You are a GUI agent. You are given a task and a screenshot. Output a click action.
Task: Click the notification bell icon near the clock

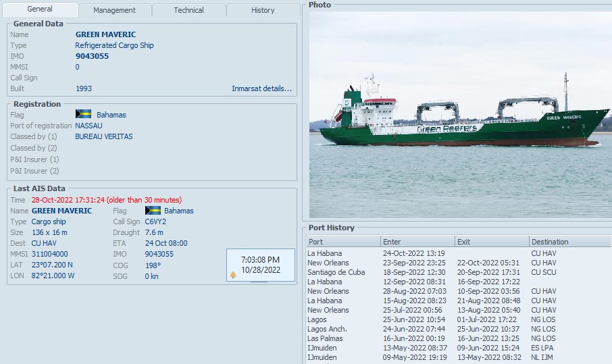pos(233,275)
